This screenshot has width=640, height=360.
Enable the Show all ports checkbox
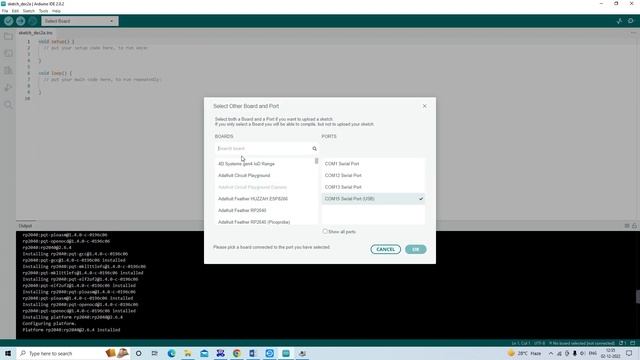coord(325,231)
